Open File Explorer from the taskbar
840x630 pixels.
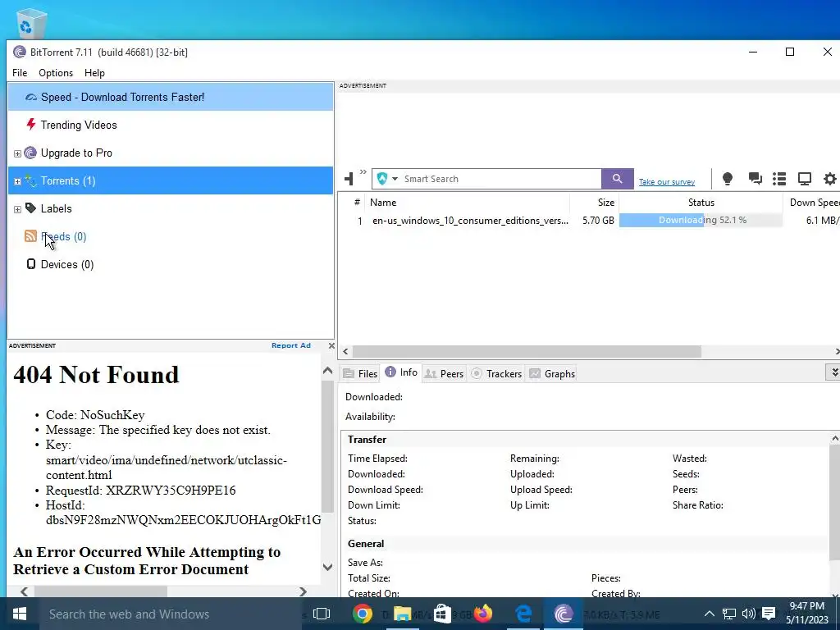[402, 614]
